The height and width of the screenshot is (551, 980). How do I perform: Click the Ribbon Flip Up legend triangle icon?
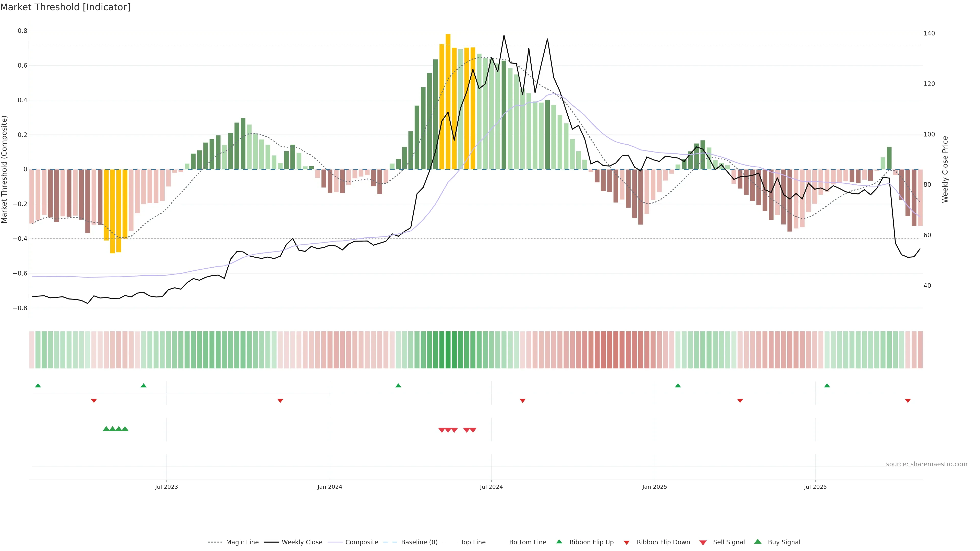(x=559, y=542)
